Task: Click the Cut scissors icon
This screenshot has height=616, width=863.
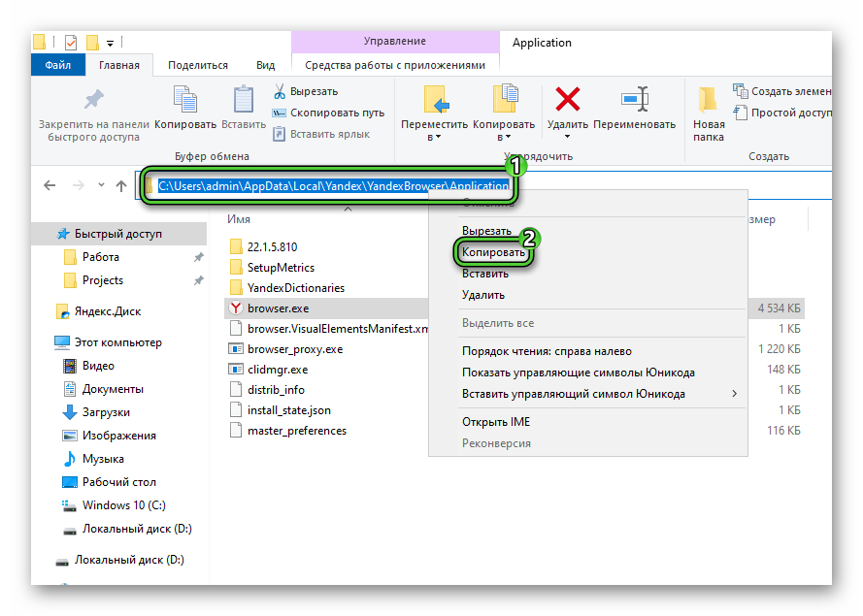Action: [x=280, y=91]
